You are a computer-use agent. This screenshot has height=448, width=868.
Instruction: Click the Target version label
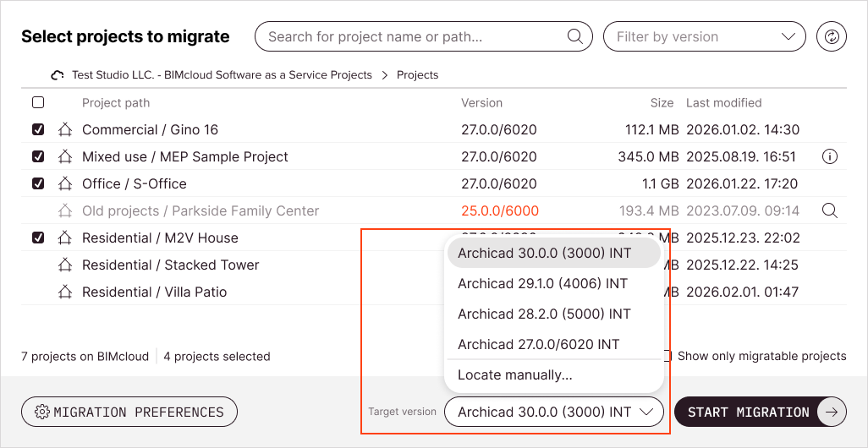402,412
